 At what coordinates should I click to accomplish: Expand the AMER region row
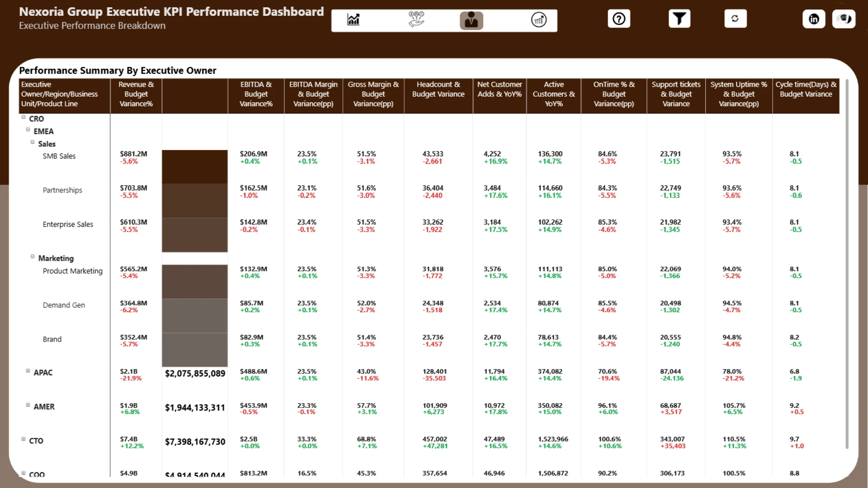pyautogui.click(x=28, y=405)
